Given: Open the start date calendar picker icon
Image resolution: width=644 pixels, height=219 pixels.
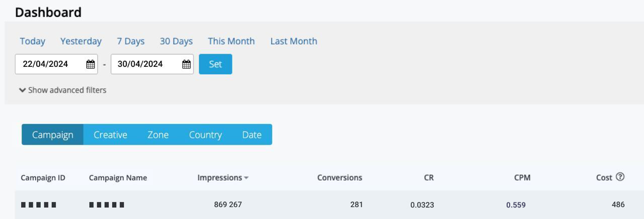Looking at the screenshot, I should (91, 64).
